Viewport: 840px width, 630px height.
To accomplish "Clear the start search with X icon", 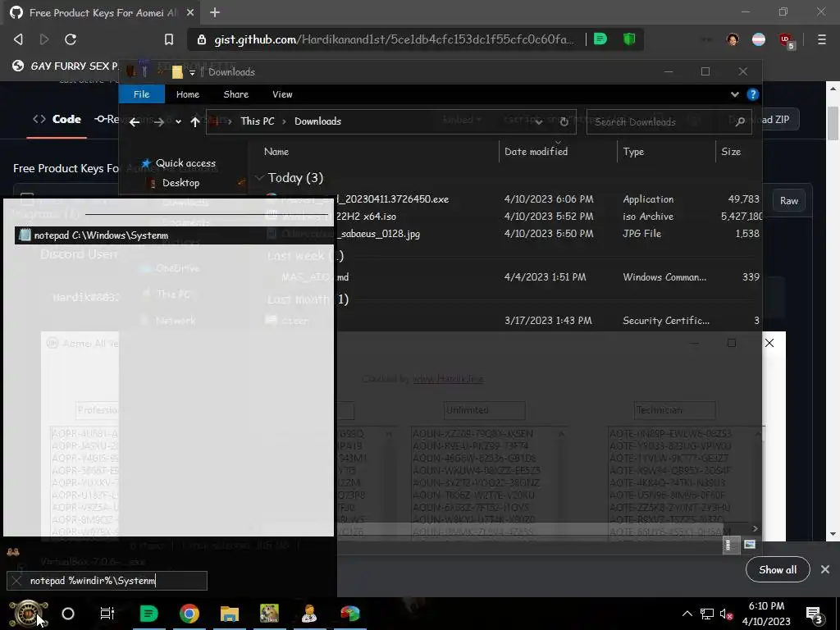I will pos(16,581).
